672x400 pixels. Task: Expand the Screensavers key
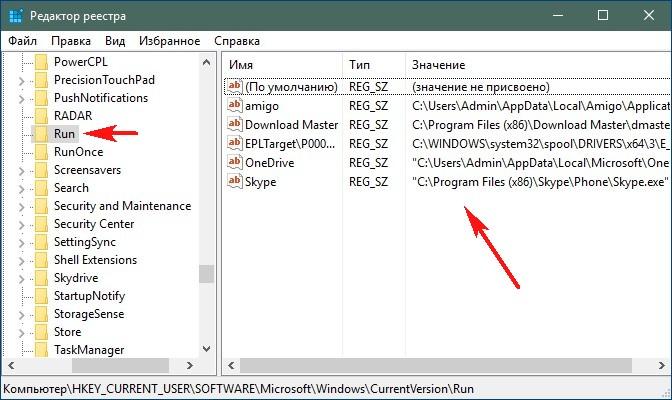[x=21, y=171]
